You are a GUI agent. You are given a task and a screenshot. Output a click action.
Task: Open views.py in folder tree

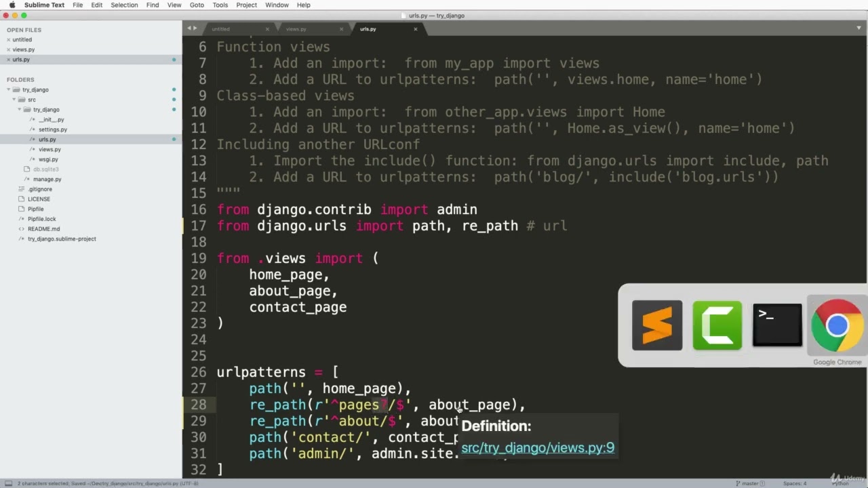(x=50, y=149)
